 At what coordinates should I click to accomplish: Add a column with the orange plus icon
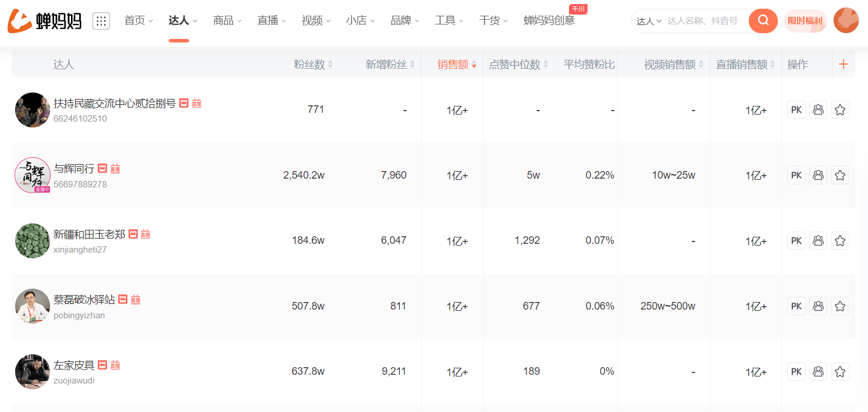tap(844, 64)
